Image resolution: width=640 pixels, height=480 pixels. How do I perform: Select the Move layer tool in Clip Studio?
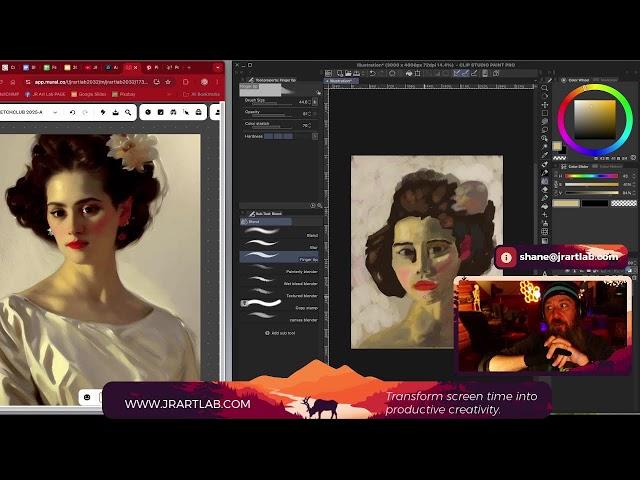click(544, 105)
